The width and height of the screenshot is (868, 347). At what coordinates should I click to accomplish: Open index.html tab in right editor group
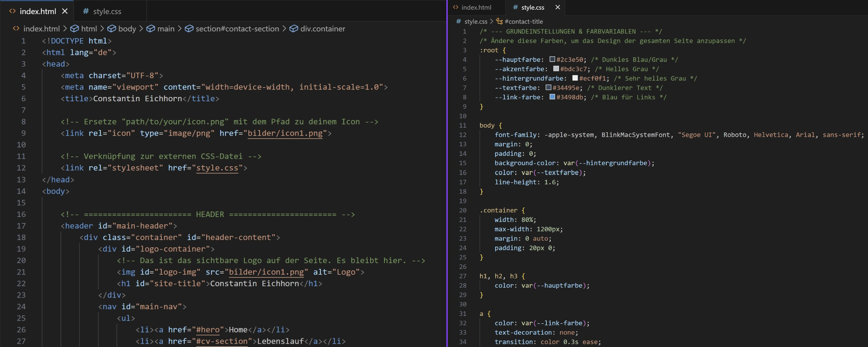476,7
